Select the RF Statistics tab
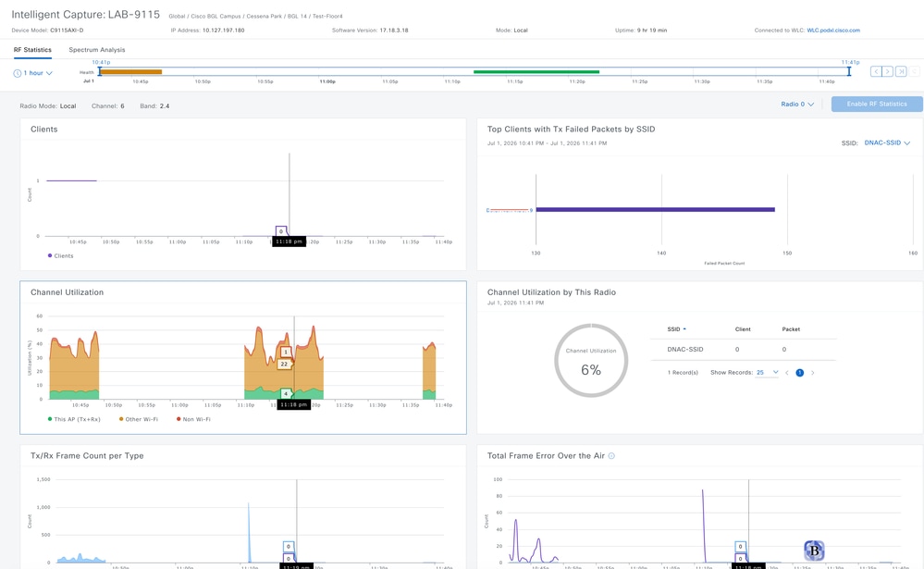This screenshot has height=569, width=924. point(32,50)
